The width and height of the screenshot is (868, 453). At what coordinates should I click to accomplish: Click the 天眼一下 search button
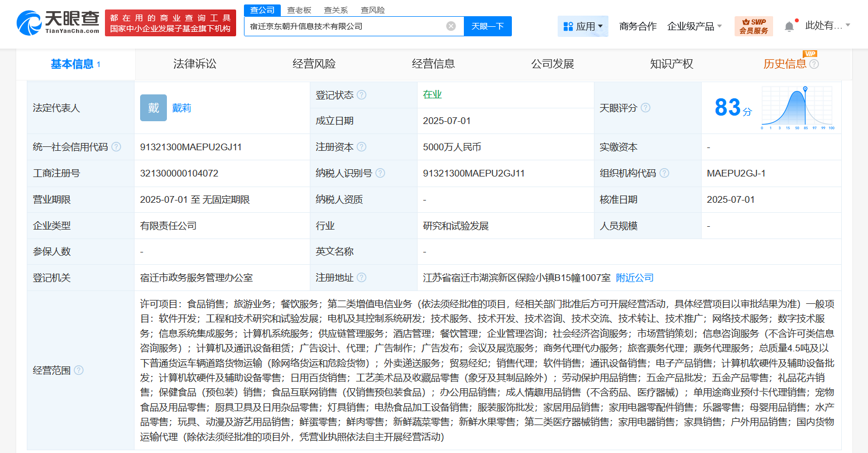coord(488,26)
